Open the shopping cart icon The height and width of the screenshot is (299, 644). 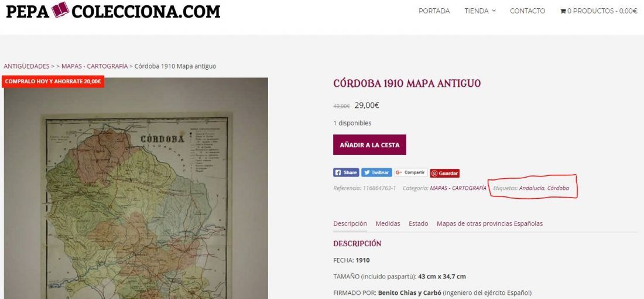click(x=563, y=11)
